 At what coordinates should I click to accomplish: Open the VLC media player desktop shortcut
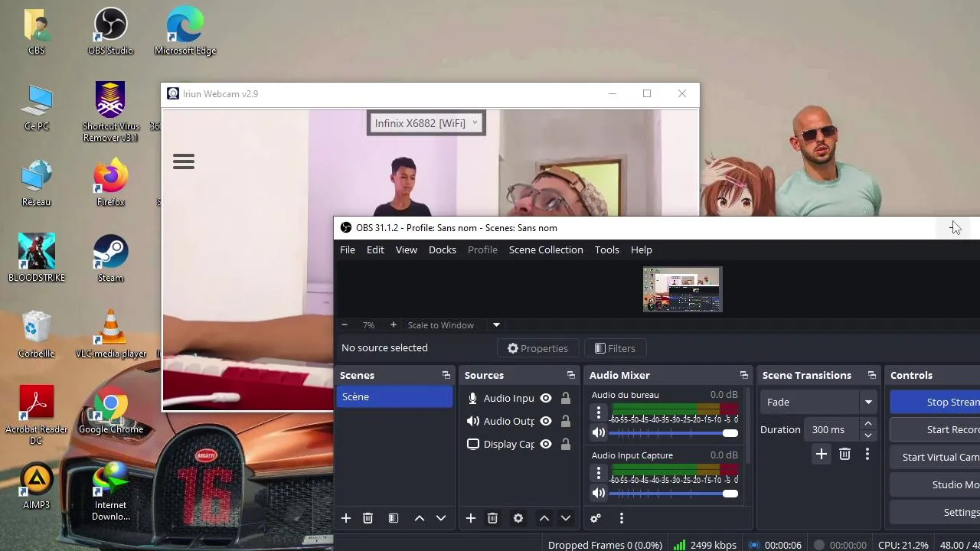[110, 334]
